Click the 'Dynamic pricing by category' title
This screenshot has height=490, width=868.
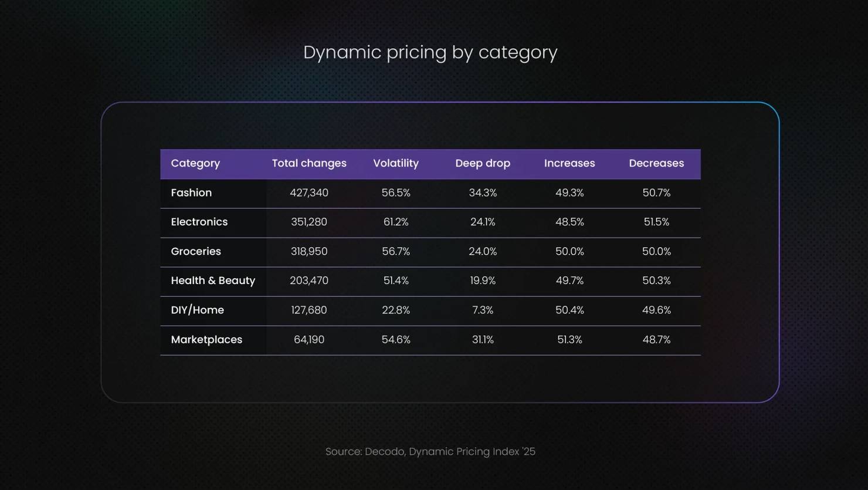[x=430, y=52]
